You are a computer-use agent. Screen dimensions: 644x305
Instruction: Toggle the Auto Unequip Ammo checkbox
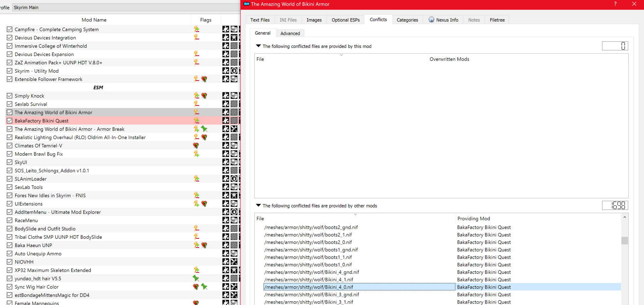10,254
